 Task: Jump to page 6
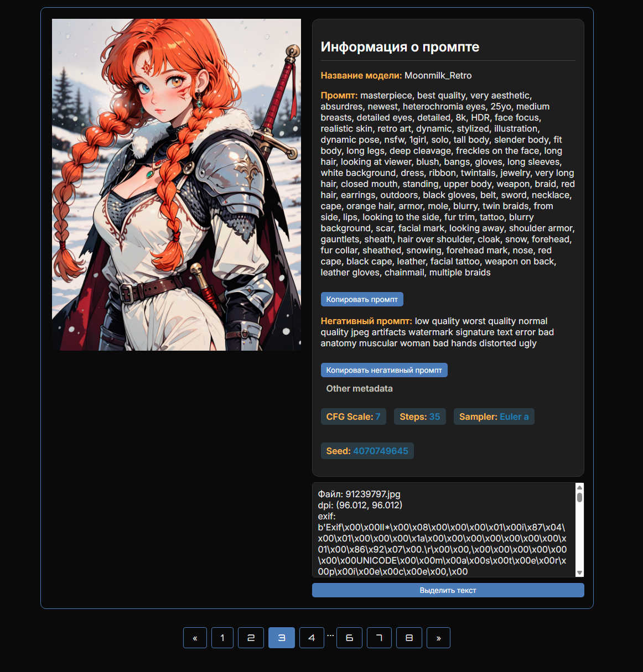(x=349, y=638)
